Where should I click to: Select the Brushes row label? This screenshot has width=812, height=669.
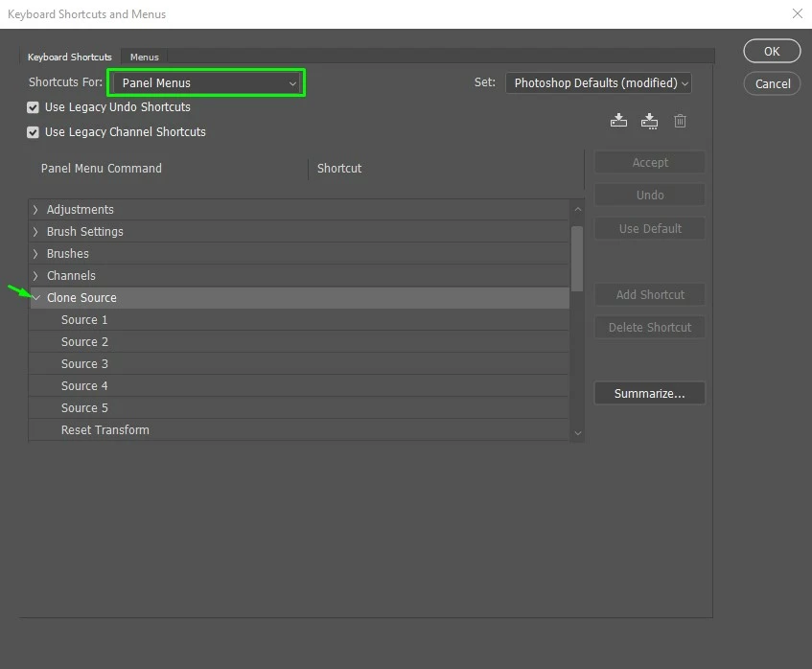pos(68,254)
